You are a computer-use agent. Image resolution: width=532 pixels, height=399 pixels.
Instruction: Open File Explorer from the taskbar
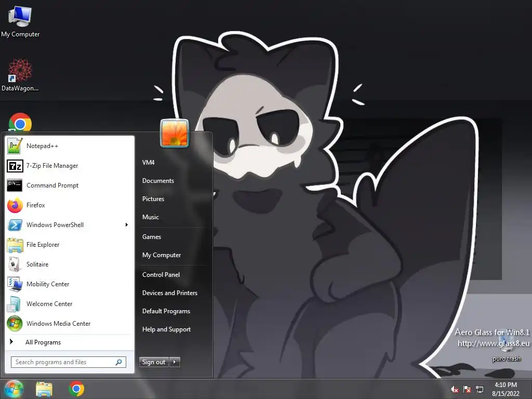click(44, 389)
